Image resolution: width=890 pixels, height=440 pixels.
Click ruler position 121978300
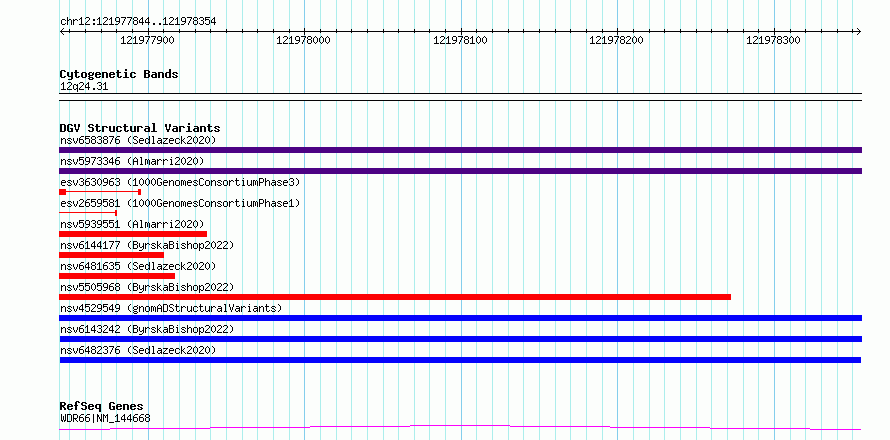coord(773,40)
